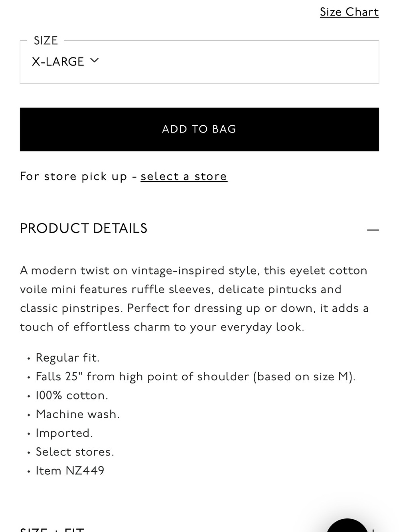Open the SIZE dropdown box

(199, 62)
